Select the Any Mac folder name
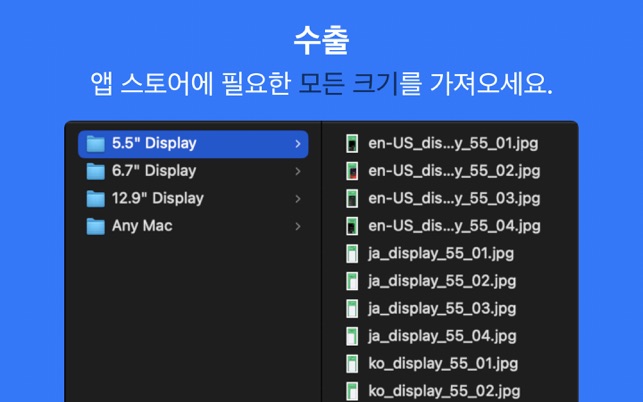643x402 pixels. click(142, 226)
